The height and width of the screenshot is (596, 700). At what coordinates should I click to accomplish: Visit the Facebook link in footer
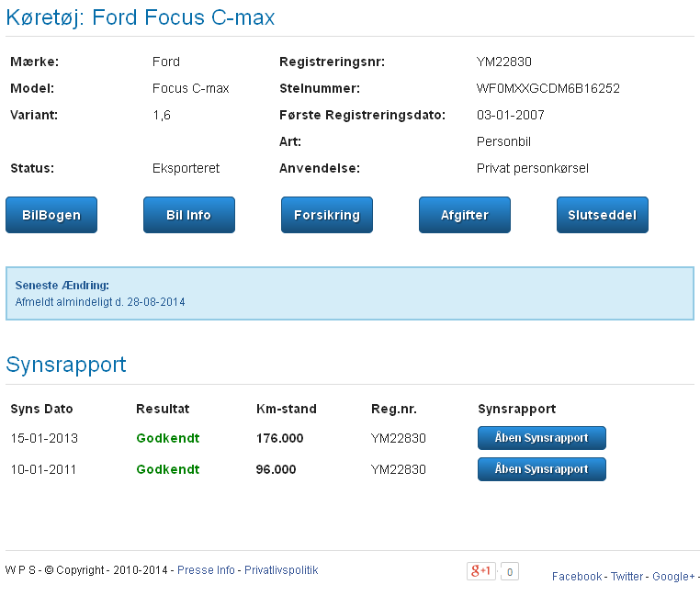pyautogui.click(x=577, y=577)
